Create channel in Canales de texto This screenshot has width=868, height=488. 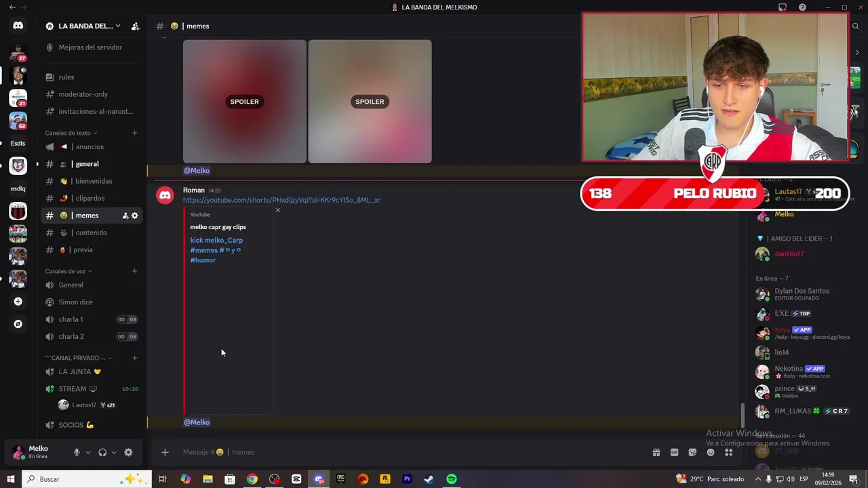click(x=134, y=133)
